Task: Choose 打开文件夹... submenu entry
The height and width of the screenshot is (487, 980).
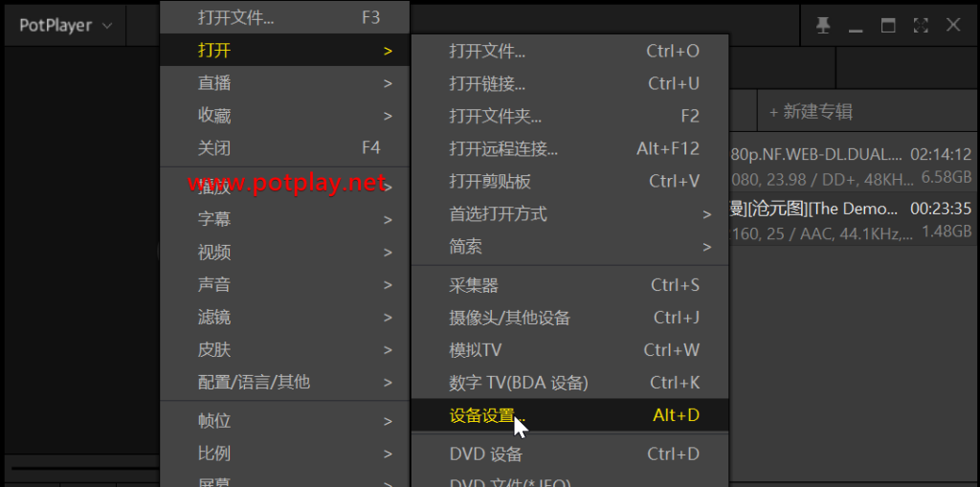Action: [x=570, y=117]
